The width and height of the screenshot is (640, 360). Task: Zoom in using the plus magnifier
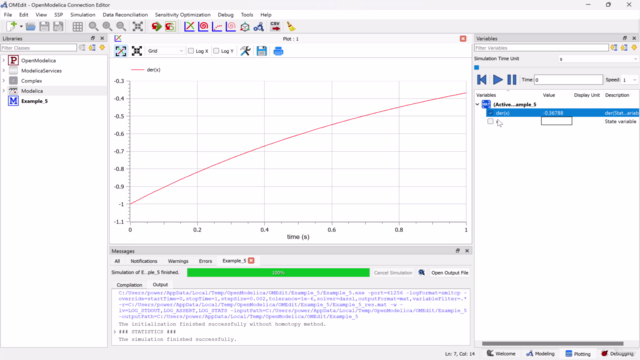click(x=107, y=27)
